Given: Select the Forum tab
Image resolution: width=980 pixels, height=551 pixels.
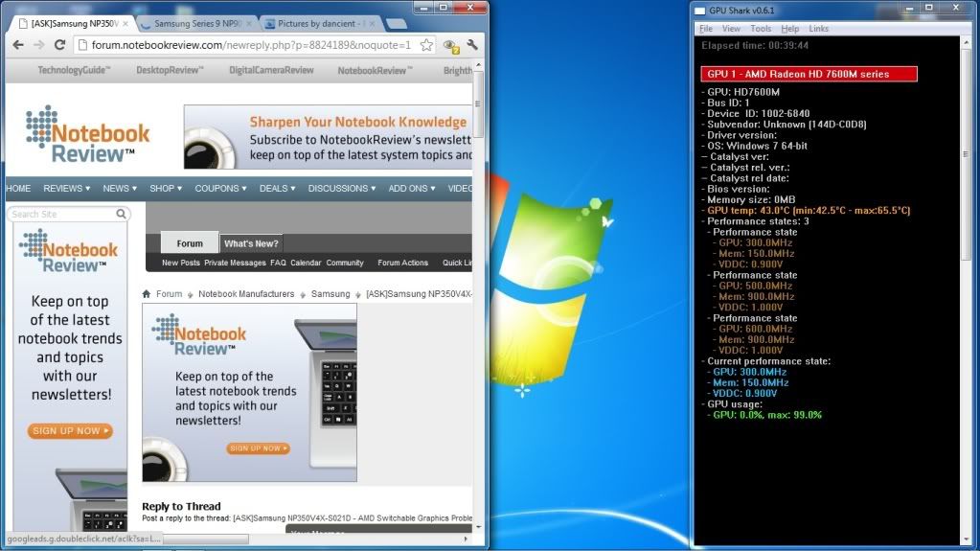Looking at the screenshot, I should [190, 243].
